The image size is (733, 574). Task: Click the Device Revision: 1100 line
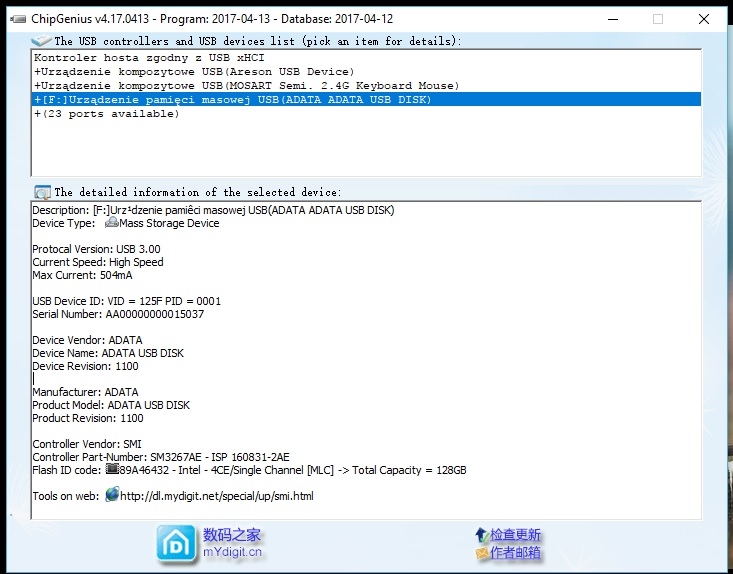pos(86,366)
